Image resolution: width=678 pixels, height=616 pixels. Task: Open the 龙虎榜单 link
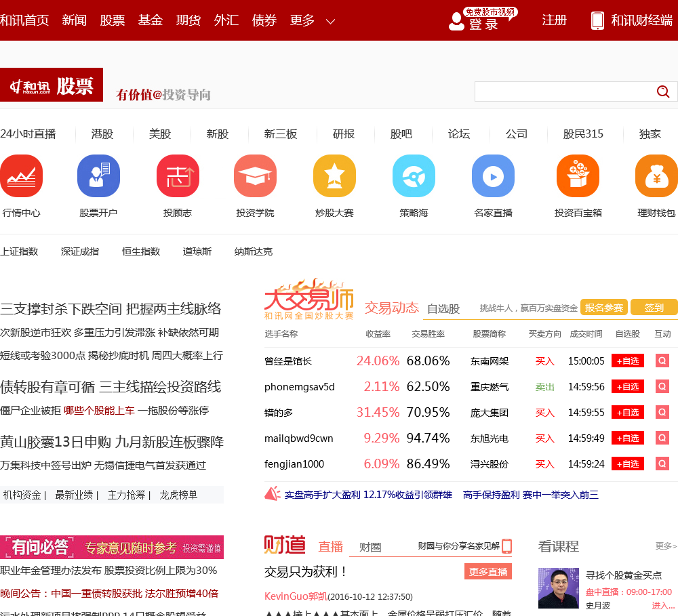pos(178,495)
